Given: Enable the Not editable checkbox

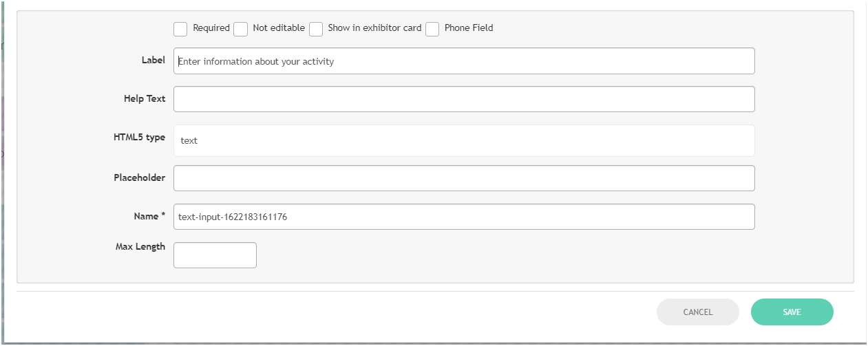Looking at the screenshot, I should 240,29.
